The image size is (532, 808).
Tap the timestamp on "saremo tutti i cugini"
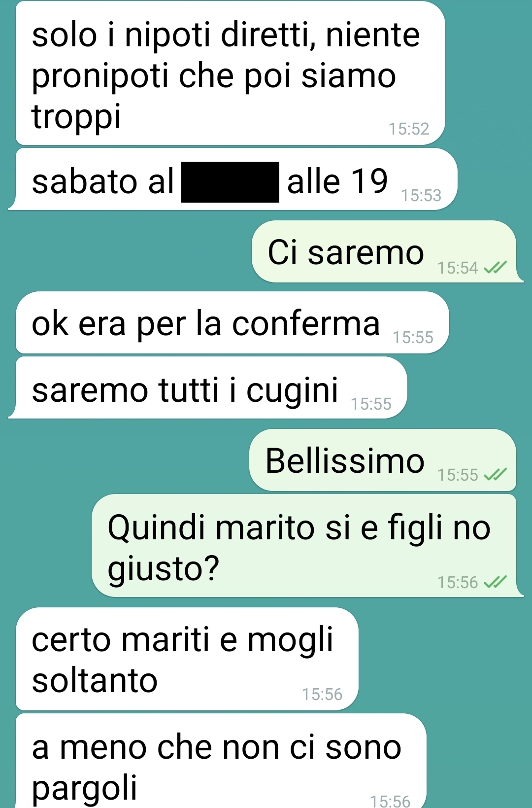click(371, 404)
